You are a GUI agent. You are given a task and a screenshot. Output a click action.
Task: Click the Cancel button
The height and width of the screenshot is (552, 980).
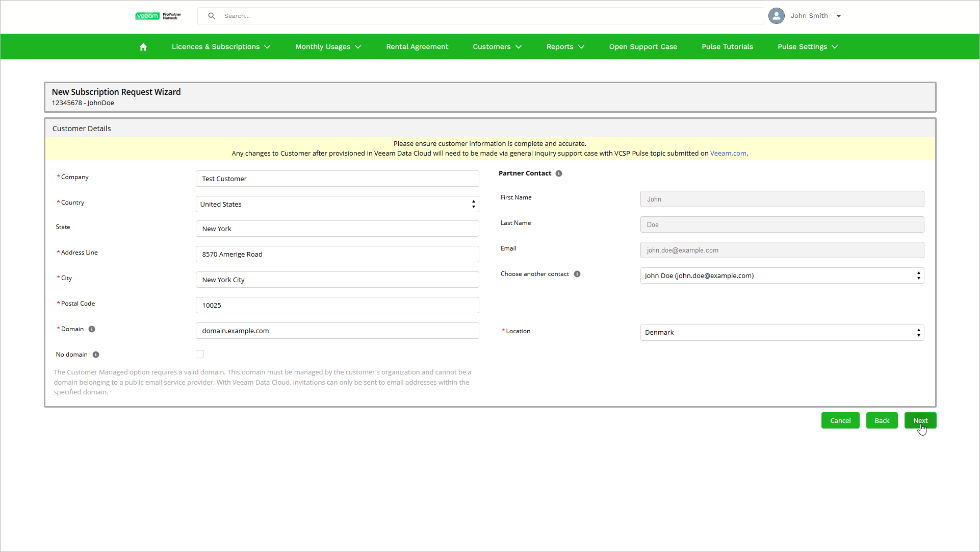coord(840,420)
